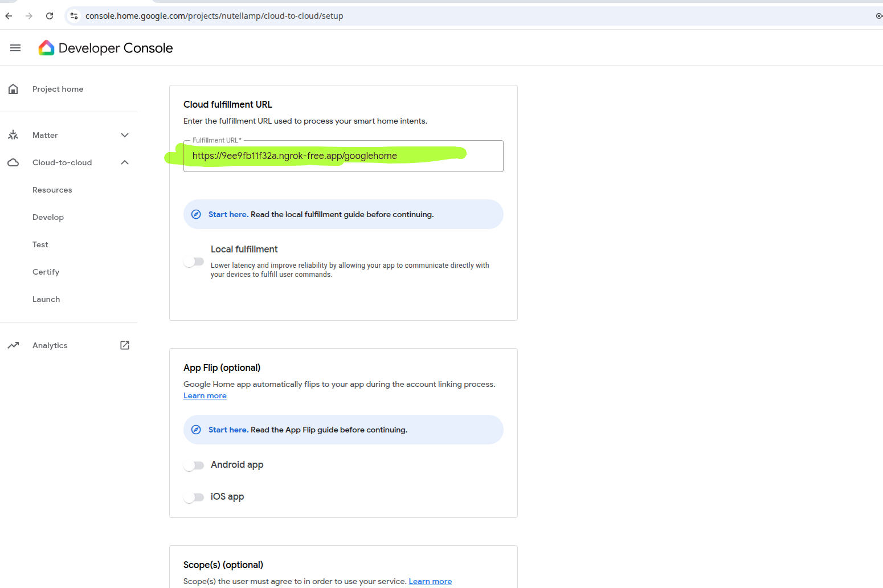
Task: Click the Analytics trend line icon
Action: pos(13,345)
